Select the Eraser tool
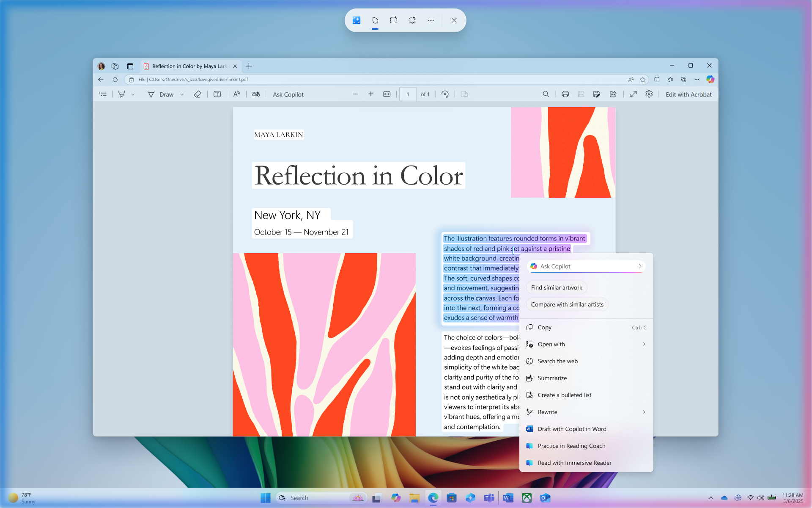Screen dimensions: 812x508 coord(197,94)
